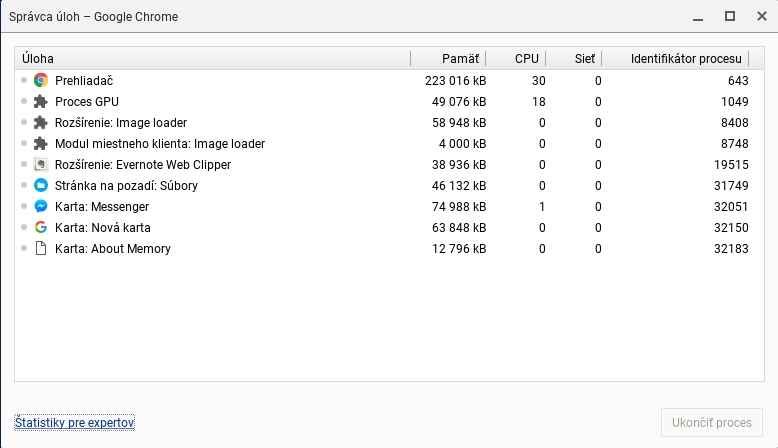Select the Prehliadač process memory value
Image resolution: width=778 pixels, height=448 pixels.
click(x=455, y=81)
